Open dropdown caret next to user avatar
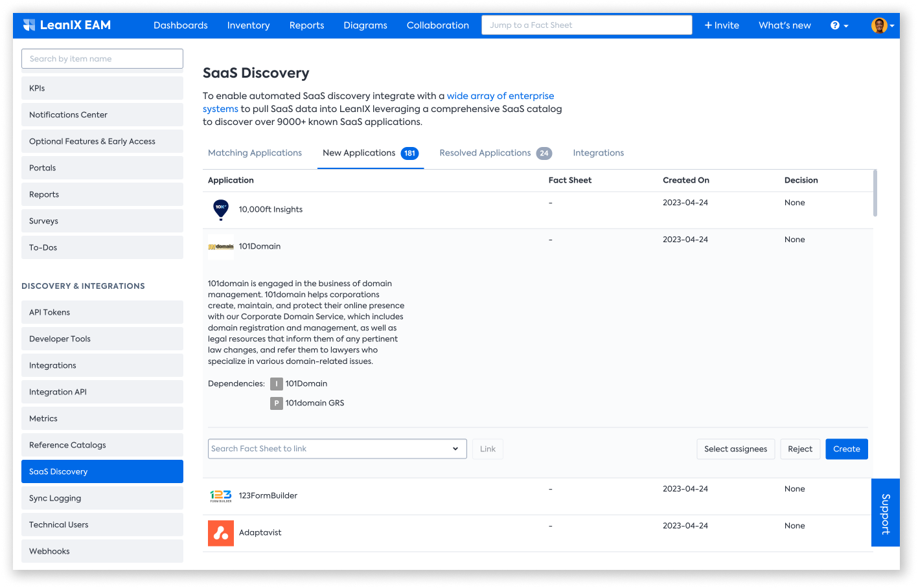 point(892,26)
